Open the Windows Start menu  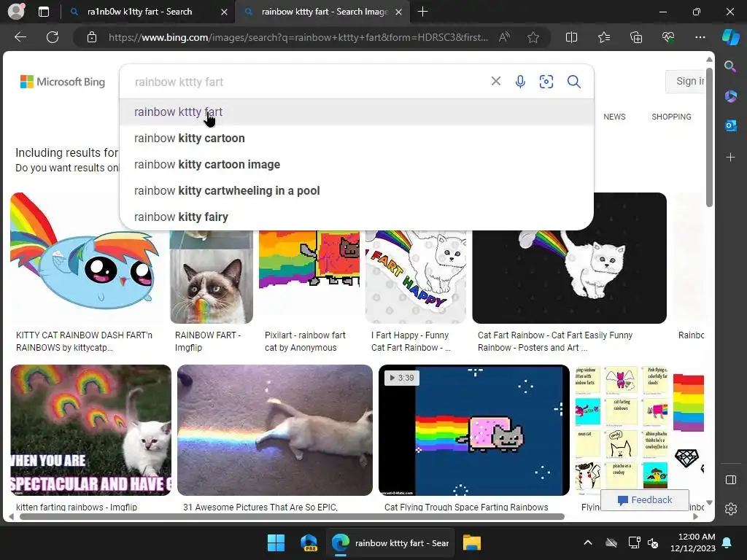[276, 542]
